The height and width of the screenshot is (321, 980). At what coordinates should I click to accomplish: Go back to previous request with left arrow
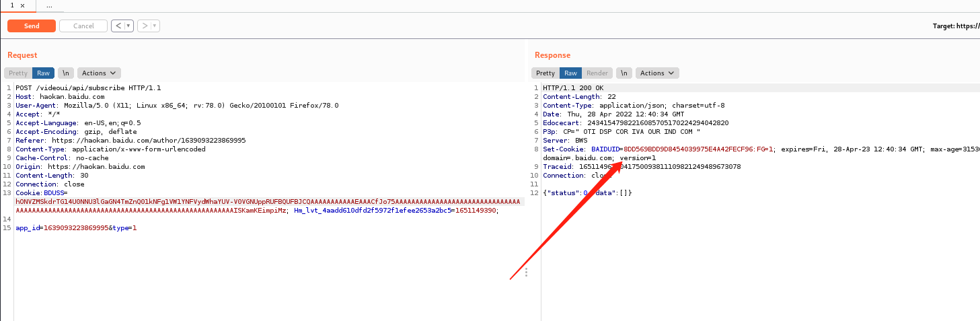(118, 26)
